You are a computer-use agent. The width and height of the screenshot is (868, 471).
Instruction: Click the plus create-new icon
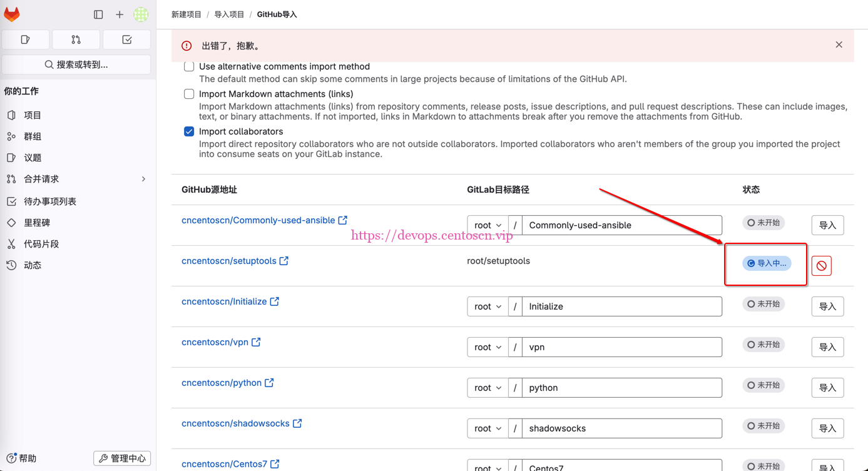(120, 14)
